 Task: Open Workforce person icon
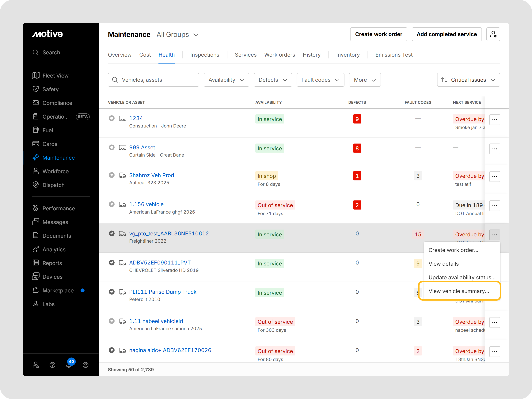pos(36,171)
